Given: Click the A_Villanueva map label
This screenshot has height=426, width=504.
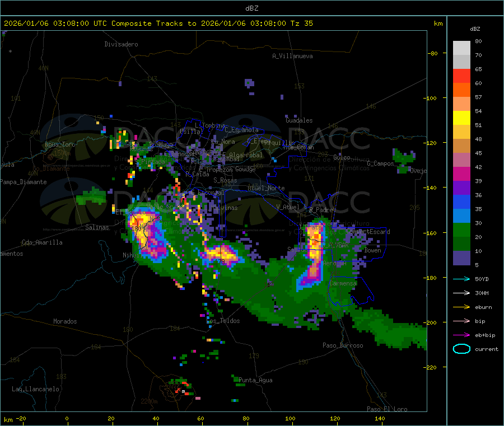Looking at the screenshot, I should click(x=292, y=56).
